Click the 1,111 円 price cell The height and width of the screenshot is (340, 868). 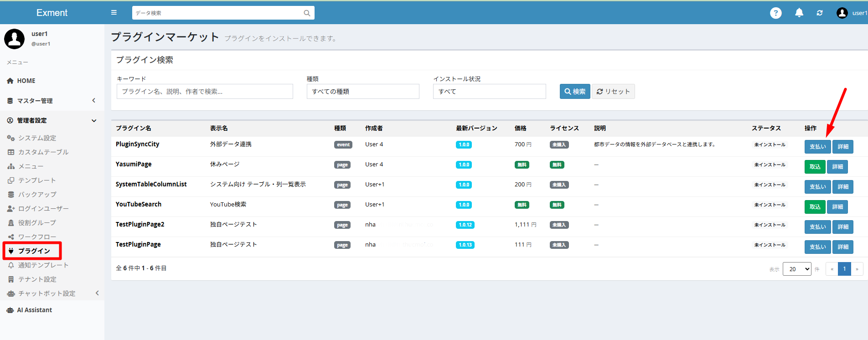click(x=526, y=225)
